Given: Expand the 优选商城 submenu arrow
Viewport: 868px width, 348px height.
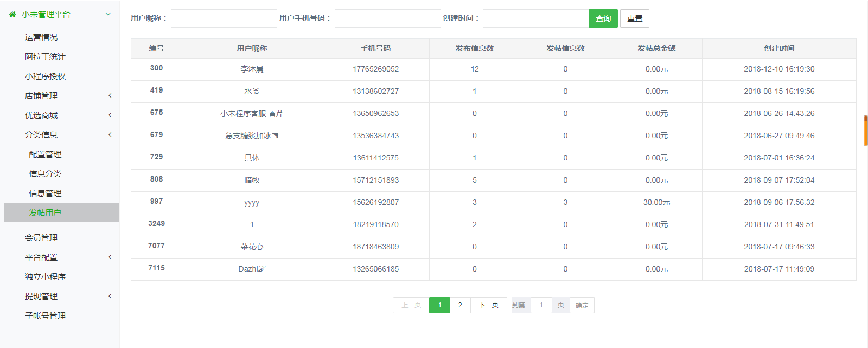Looking at the screenshot, I should [x=110, y=115].
